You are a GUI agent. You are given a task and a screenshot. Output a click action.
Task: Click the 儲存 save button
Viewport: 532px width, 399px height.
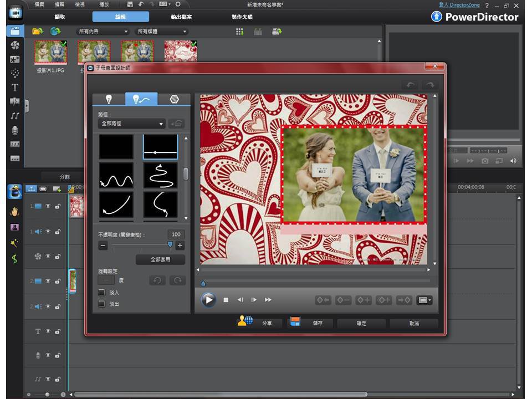pos(310,323)
